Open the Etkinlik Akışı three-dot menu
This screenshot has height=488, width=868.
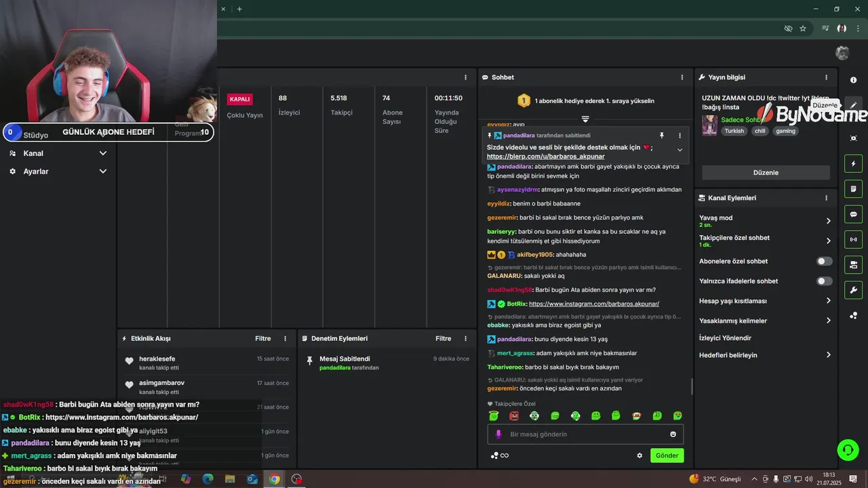pos(285,338)
